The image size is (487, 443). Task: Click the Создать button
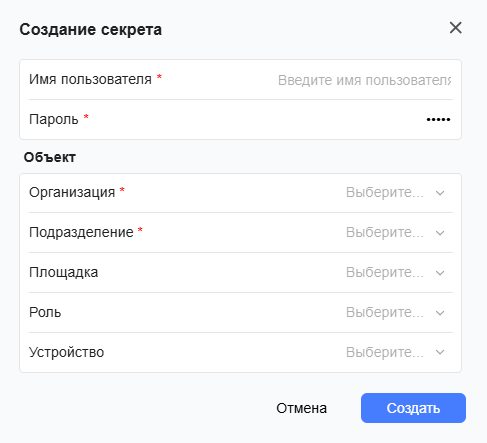[413, 408]
